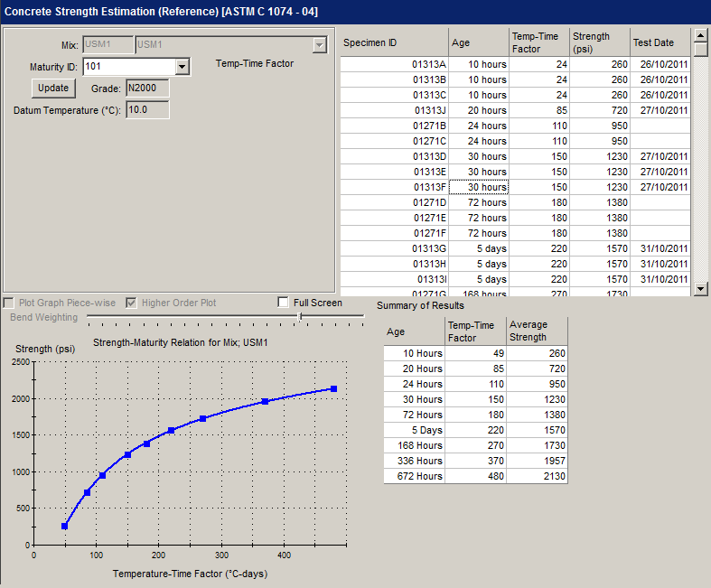This screenshot has height=588, width=711.
Task: Click the Datum Temperature field
Action: click(146, 110)
